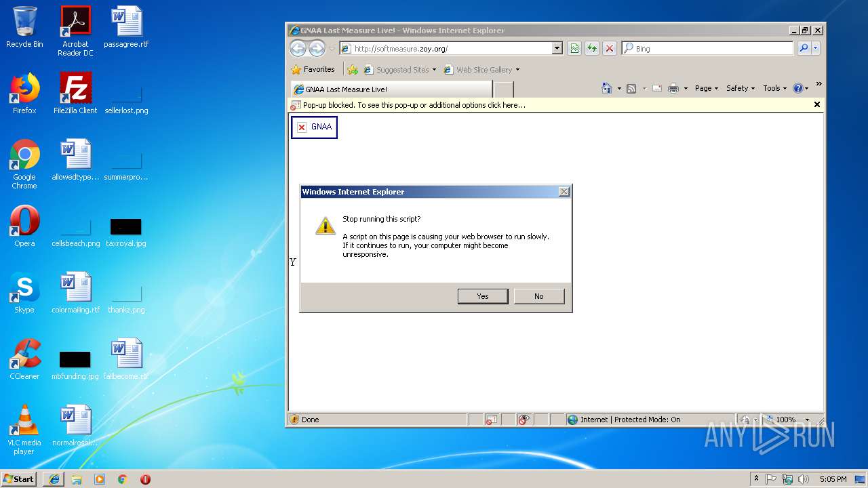This screenshot has width=868, height=488.
Task: Expand the address bar URL history dropdown
Action: 557,49
